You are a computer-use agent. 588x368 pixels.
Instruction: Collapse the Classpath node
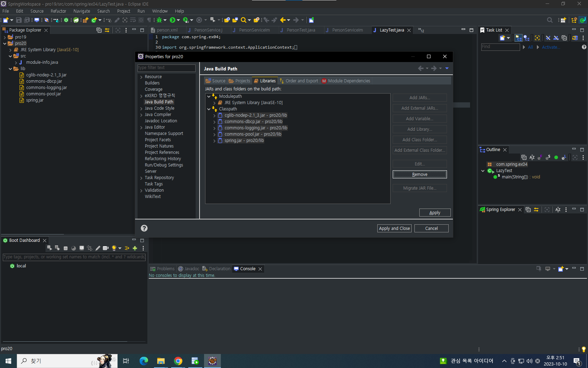(x=209, y=109)
